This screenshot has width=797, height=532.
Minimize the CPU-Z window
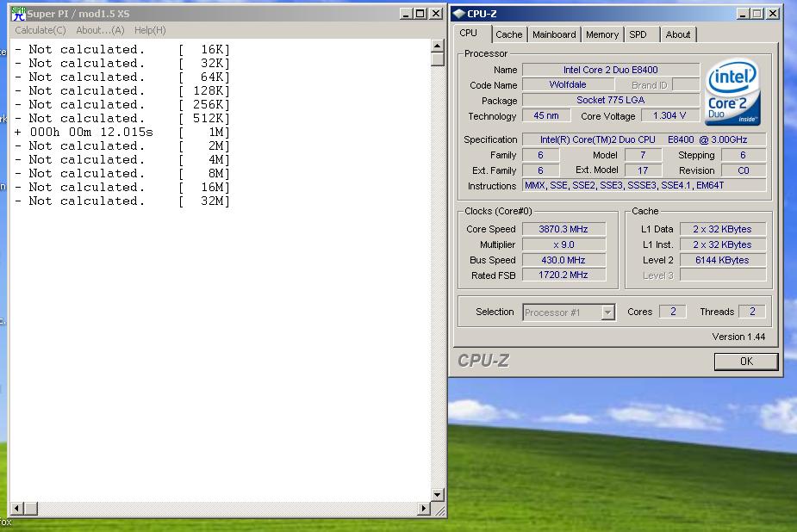[743, 14]
